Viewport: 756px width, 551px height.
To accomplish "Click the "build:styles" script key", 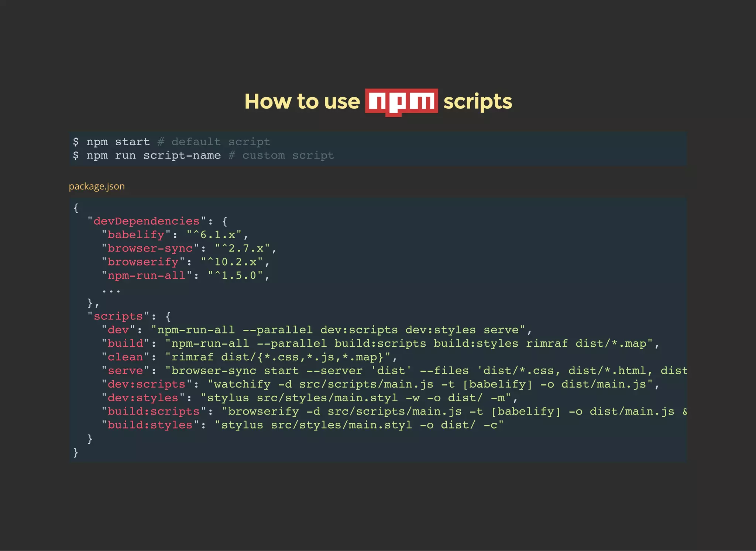I will 150,425.
